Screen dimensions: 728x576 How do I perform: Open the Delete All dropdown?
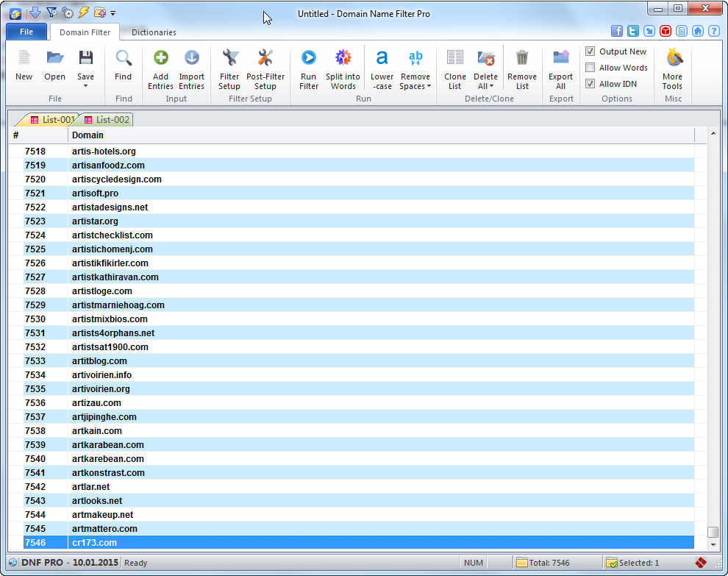[490, 87]
